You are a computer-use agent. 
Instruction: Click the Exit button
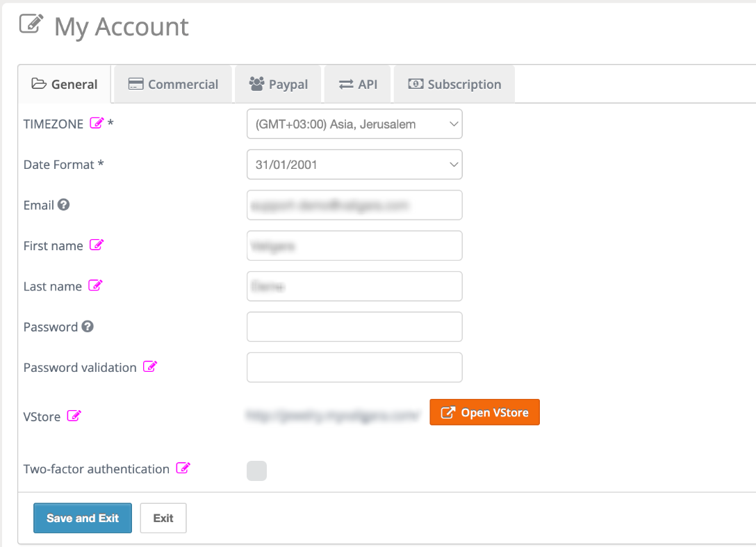[163, 518]
